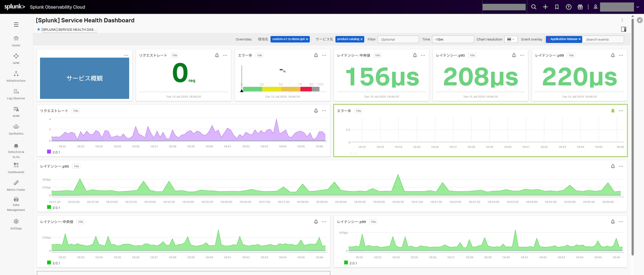Open the hamburger navigation menu
Image resolution: width=644 pixels, height=275 pixels.
[x=16, y=25]
